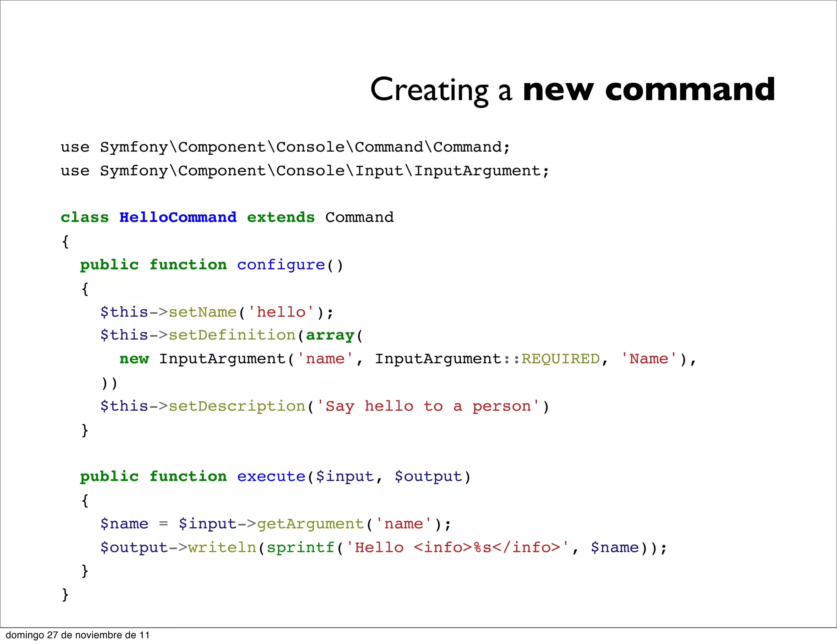Click the line 'use Symfony\Component\Console\Input\InputArgument;'
The height and width of the screenshot is (644, 837).
305,171
